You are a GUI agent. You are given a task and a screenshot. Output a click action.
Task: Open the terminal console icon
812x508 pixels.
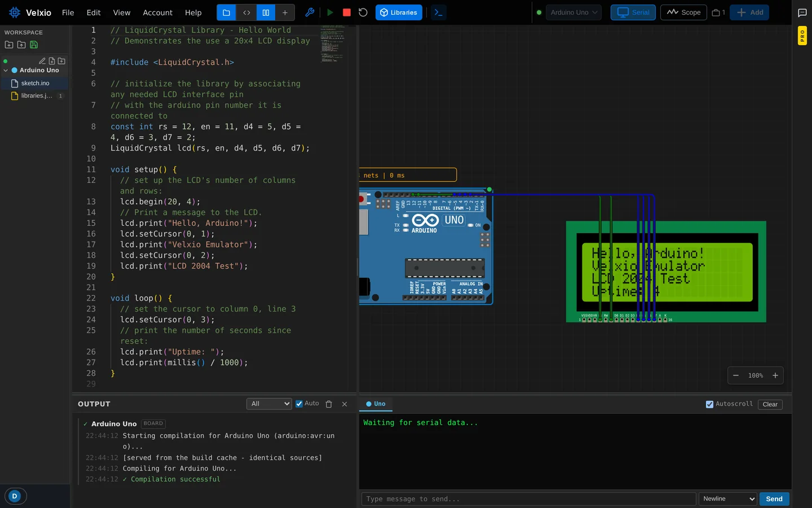click(x=439, y=12)
